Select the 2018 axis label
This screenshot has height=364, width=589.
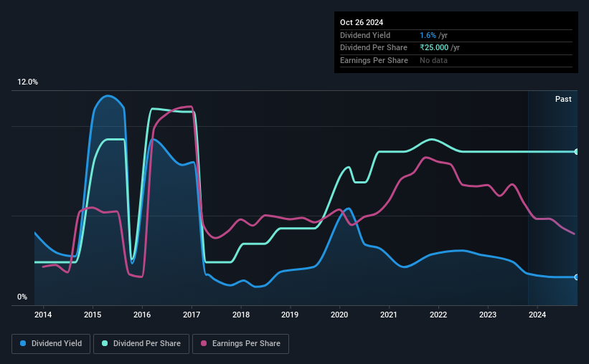click(x=241, y=315)
